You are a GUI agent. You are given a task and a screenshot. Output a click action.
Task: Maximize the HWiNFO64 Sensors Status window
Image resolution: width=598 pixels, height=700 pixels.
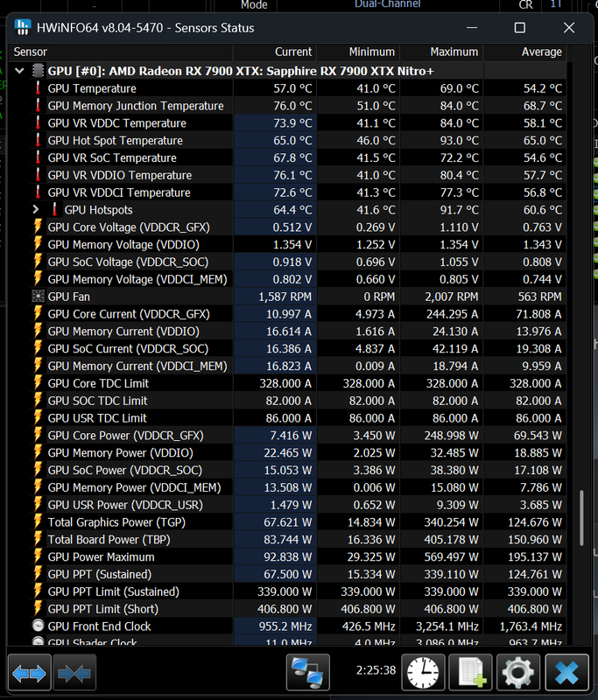tap(520, 28)
